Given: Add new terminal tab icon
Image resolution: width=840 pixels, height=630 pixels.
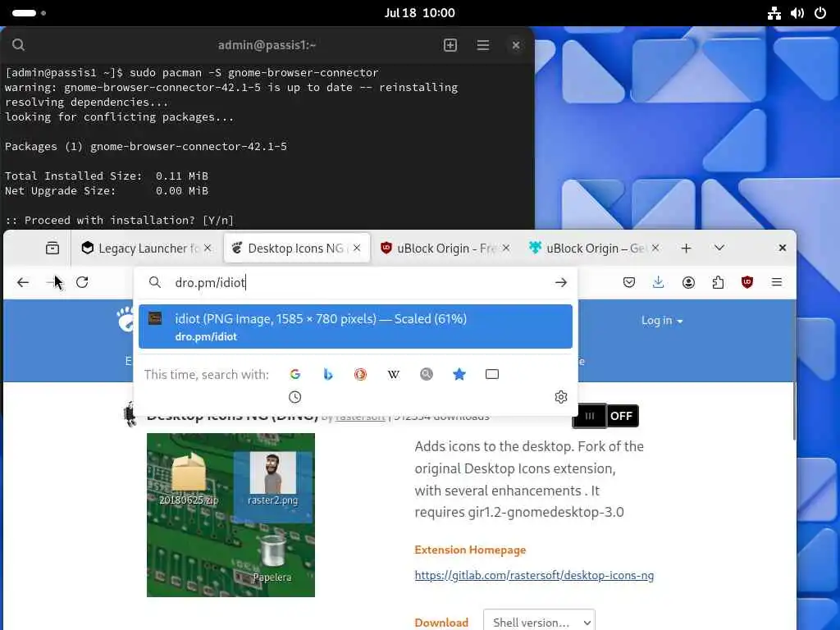Looking at the screenshot, I should pos(450,45).
